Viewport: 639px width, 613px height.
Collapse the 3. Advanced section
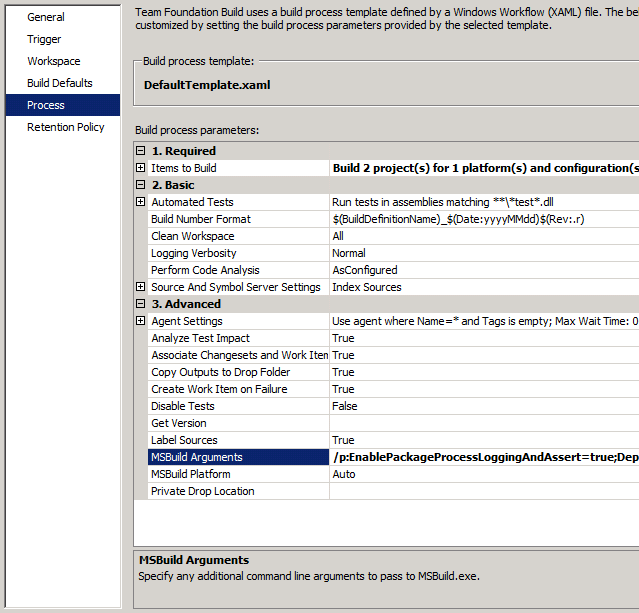point(141,304)
